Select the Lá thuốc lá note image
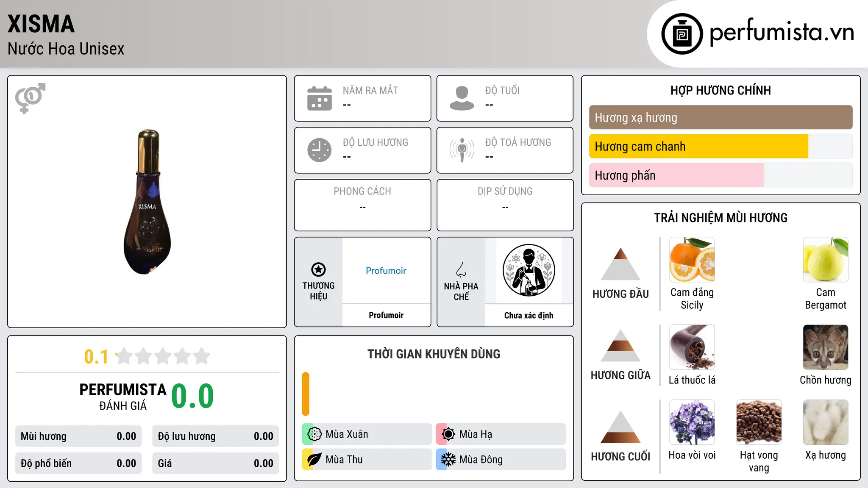The image size is (868, 488). point(692,347)
